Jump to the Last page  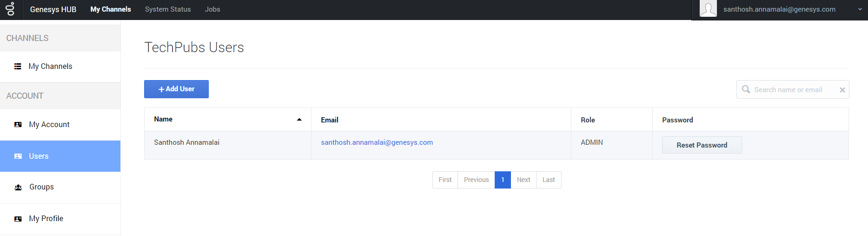(549, 180)
